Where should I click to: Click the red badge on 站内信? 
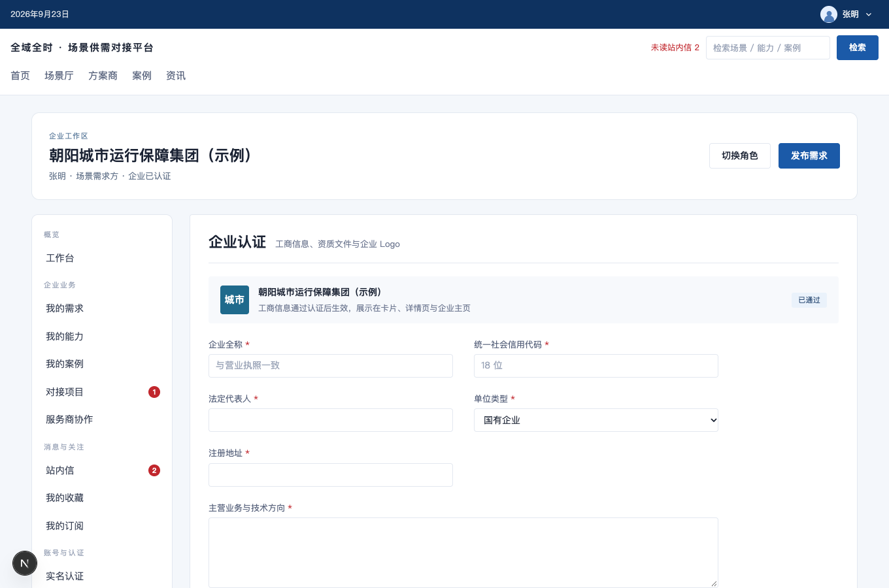point(154,470)
